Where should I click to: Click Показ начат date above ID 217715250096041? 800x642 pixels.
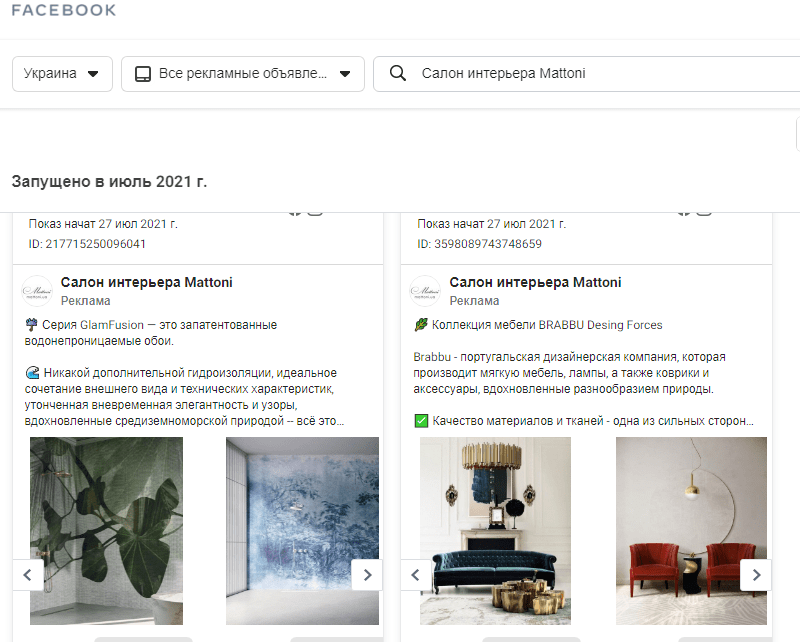(103, 224)
